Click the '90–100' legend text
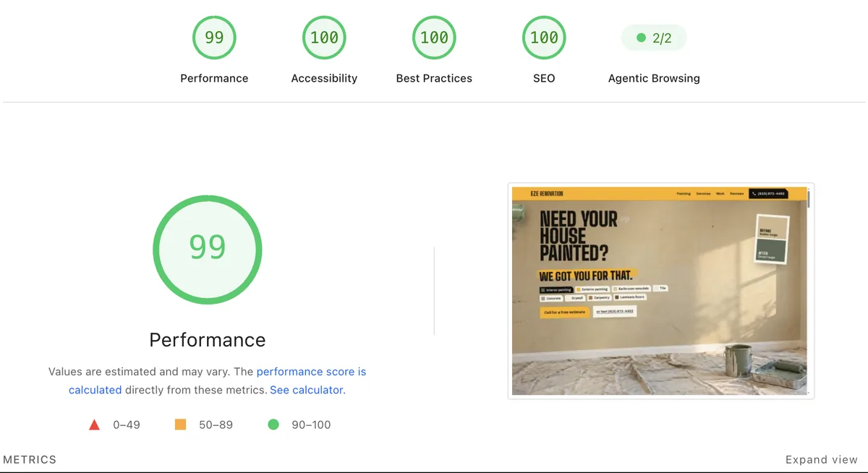This screenshot has width=868, height=473. (311, 425)
